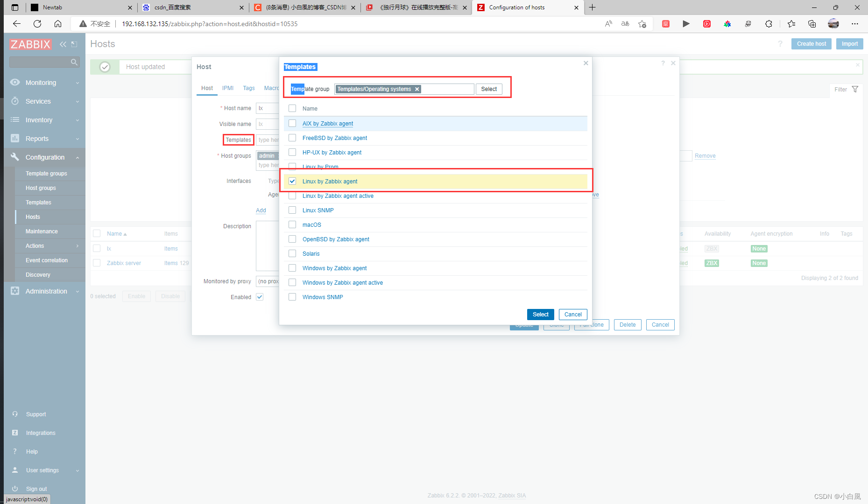Check the macOS checkbox
The image size is (868, 504).
pos(292,224)
